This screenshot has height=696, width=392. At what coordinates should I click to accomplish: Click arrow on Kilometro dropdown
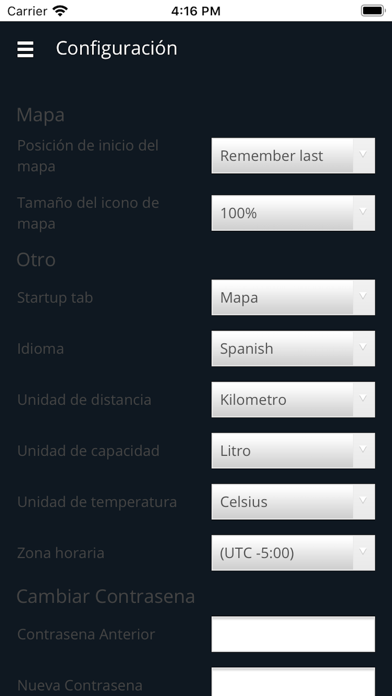click(363, 399)
